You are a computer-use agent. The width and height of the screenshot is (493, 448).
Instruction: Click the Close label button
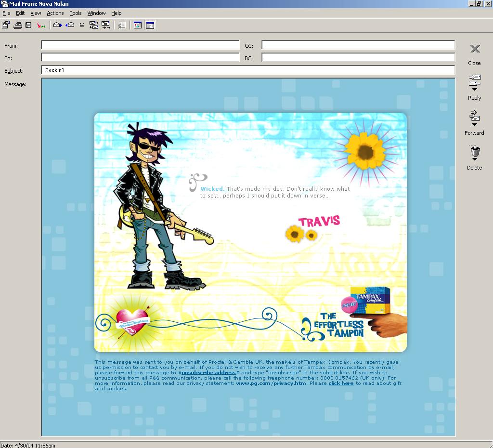click(474, 63)
